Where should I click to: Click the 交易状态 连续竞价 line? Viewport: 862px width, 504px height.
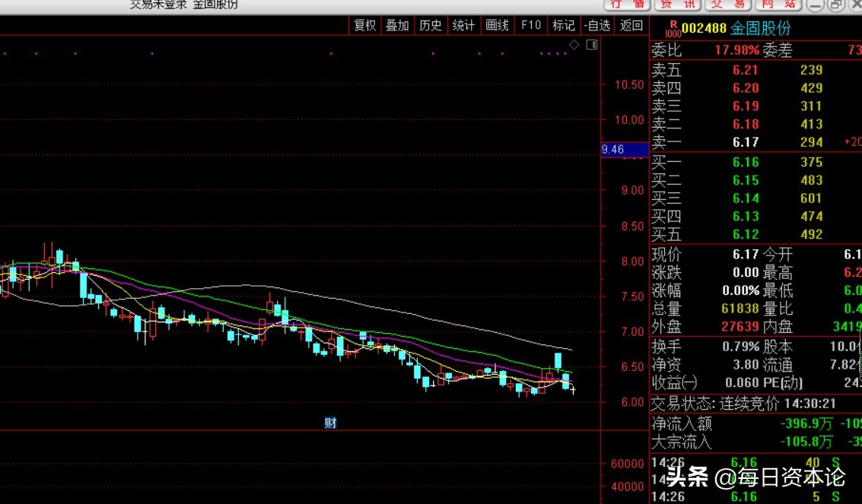pyautogui.click(x=744, y=404)
